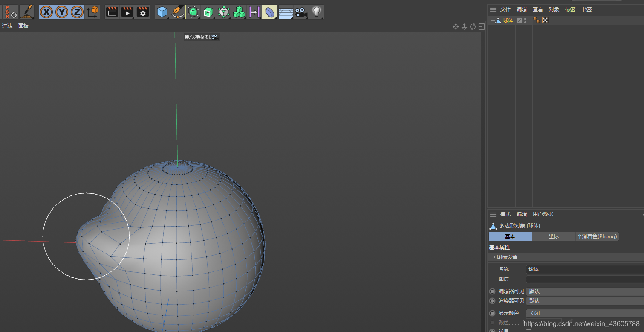
Task: Click the purple symmetry arrow icon
Action: tap(254, 12)
